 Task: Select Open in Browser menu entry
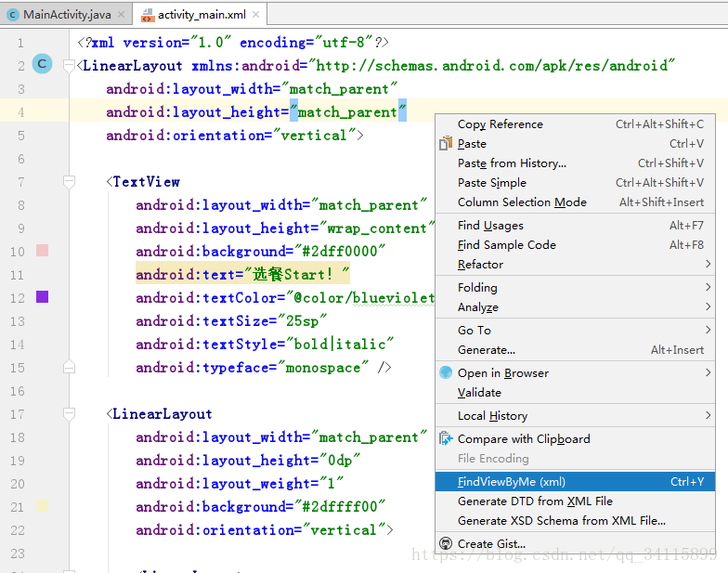[576, 373]
